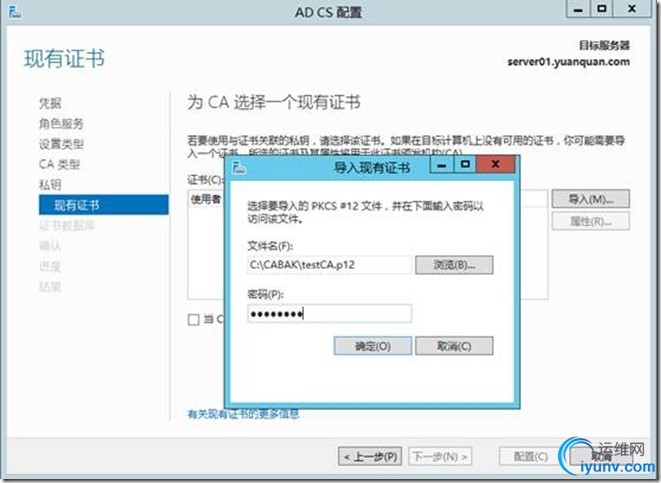Screen dimensions: 661x483
Task: Select 角色服务 in the left navigation
Action: 61,123
